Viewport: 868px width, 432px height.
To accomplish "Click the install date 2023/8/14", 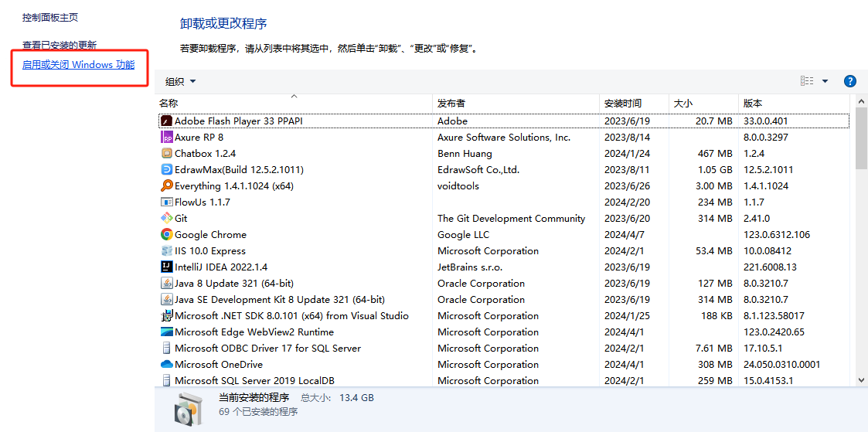I will (625, 138).
